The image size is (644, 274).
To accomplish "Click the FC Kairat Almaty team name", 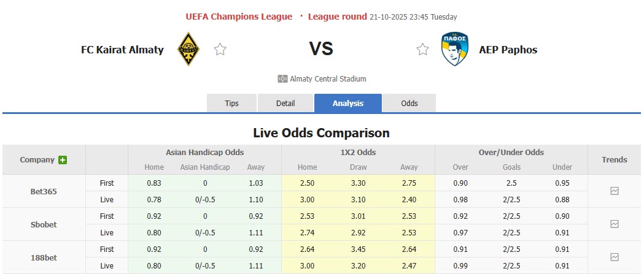I will click(x=122, y=50).
